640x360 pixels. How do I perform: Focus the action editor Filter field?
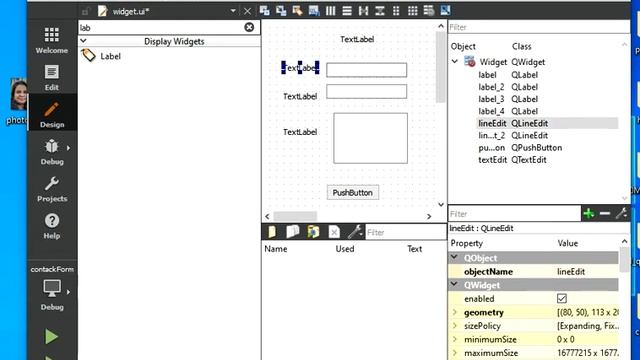click(406, 232)
